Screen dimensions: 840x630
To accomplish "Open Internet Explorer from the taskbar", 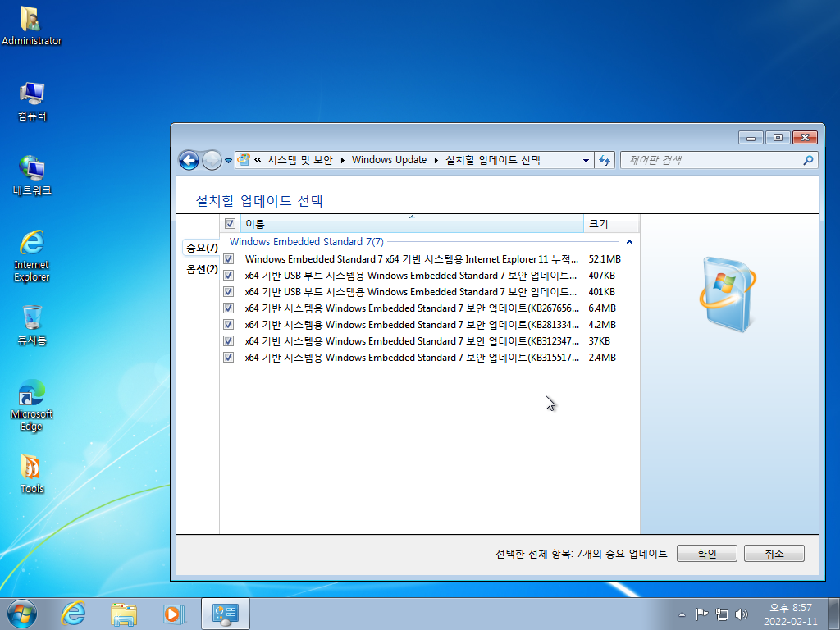I will [73, 614].
